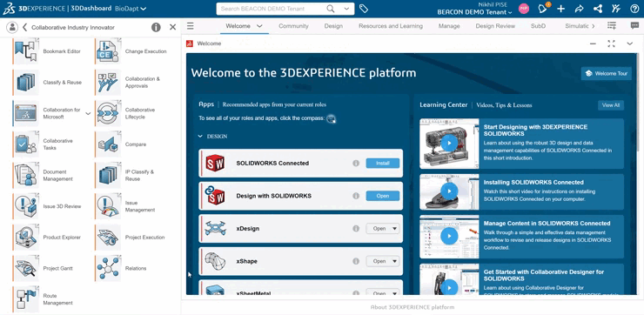Screen dimensions: 644x315
Task: Go back from Collaborative Industry Innovator
Action: [x=24, y=27]
